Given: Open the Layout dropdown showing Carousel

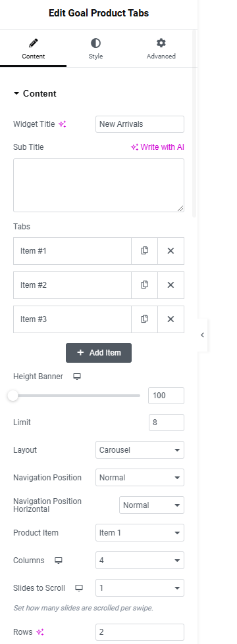Looking at the screenshot, I should (x=140, y=450).
